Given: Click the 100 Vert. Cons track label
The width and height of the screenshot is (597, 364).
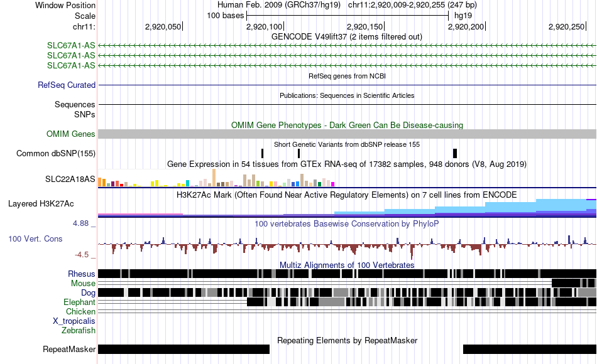Looking at the screenshot, I should [x=35, y=239].
